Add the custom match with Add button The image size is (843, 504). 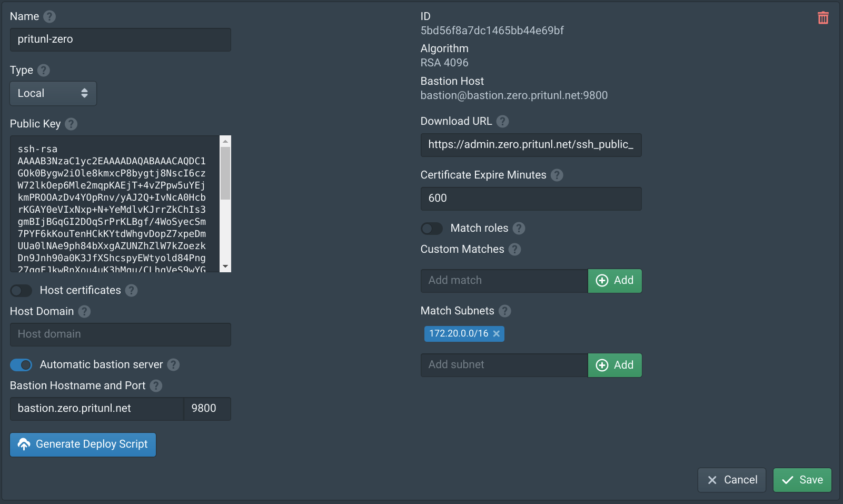(615, 281)
